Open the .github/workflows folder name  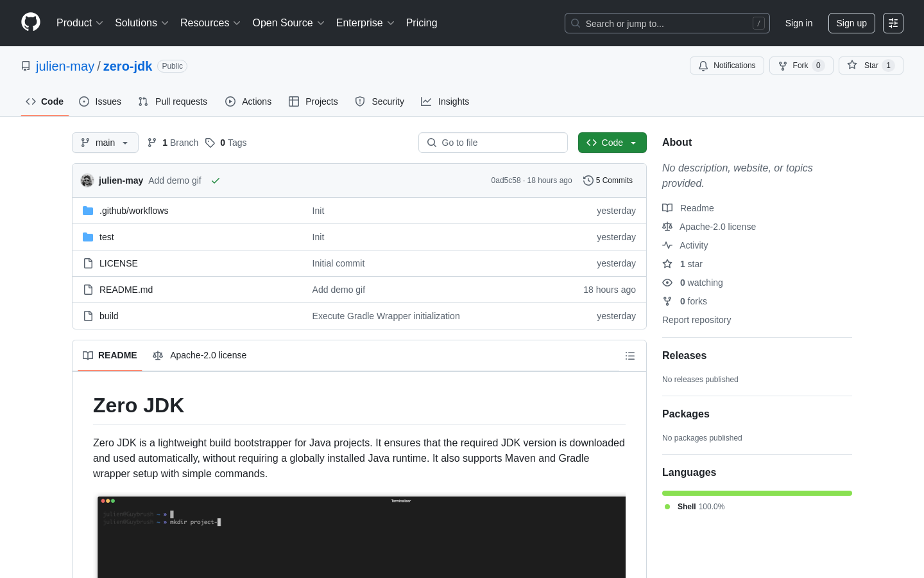coord(133,211)
